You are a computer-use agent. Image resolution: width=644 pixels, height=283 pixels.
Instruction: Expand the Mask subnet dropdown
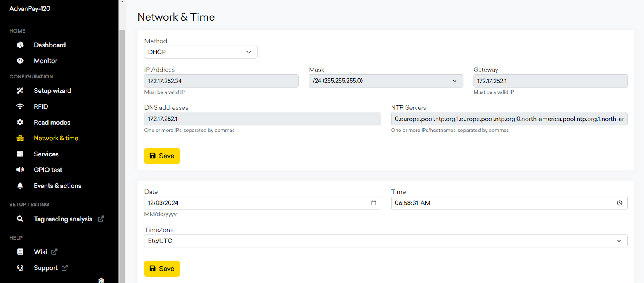point(386,81)
